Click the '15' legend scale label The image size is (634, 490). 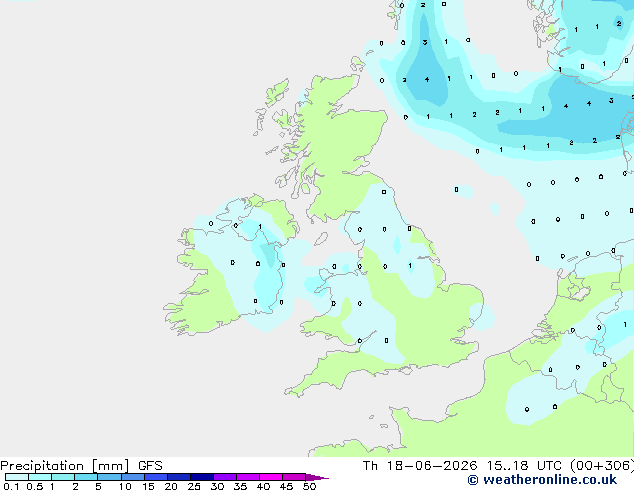point(148,486)
